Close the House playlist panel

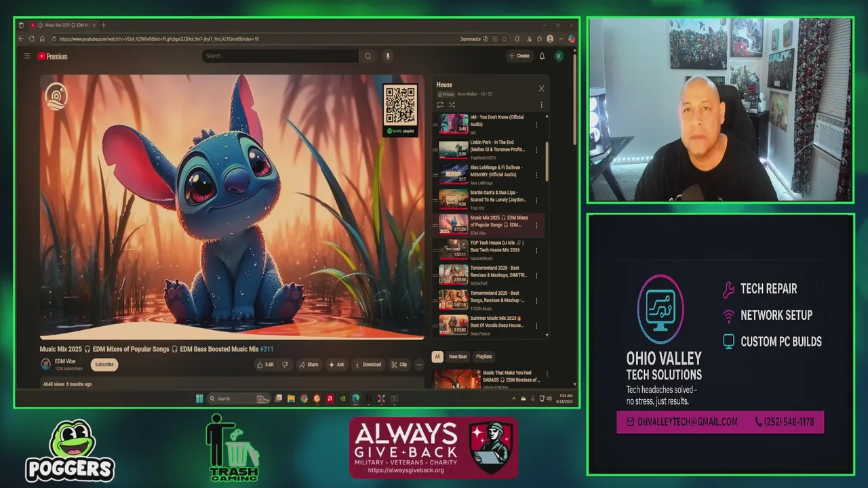click(x=541, y=88)
